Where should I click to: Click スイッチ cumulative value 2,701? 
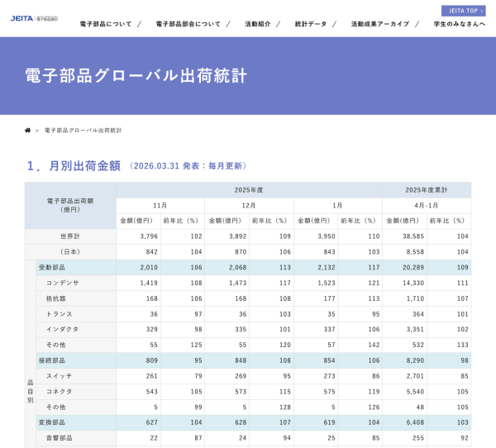[x=415, y=376]
